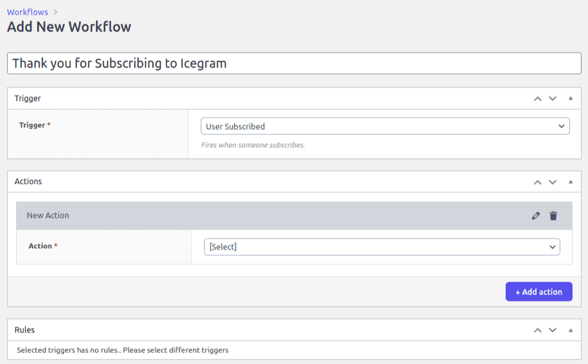This screenshot has height=364, width=588.
Task: Click the Rules panel heading
Action: pyautogui.click(x=24, y=330)
